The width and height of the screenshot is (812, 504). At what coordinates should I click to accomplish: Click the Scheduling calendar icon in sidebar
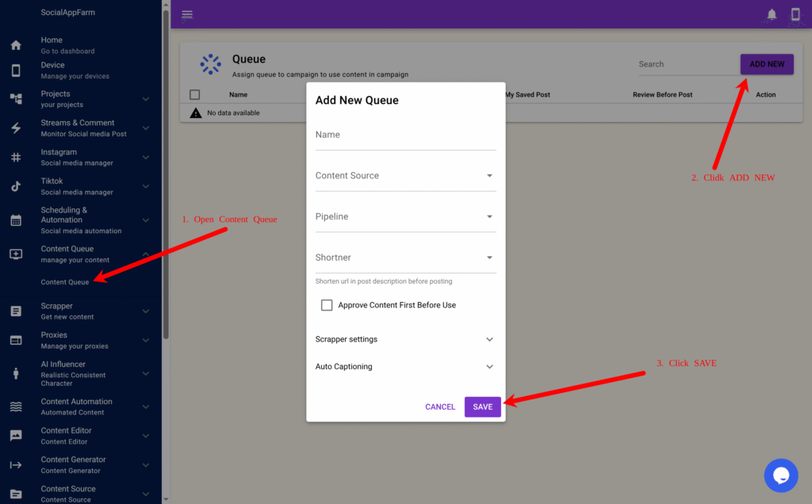[16, 220]
